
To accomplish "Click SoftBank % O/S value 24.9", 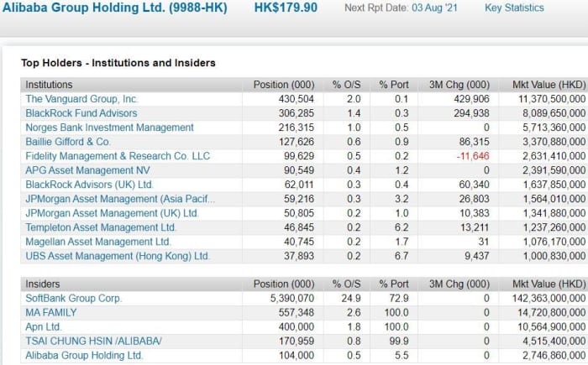I will tap(351, 299).
